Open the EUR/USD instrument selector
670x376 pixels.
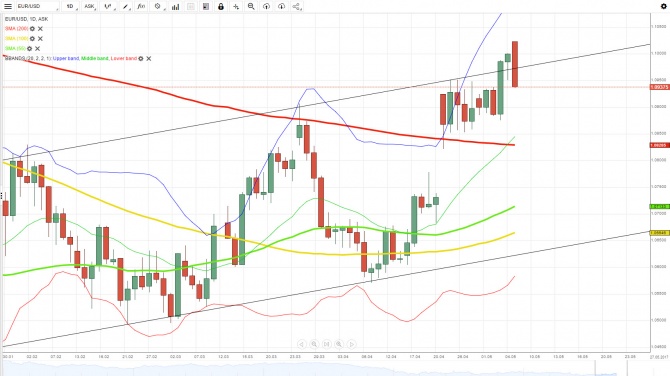37,6
